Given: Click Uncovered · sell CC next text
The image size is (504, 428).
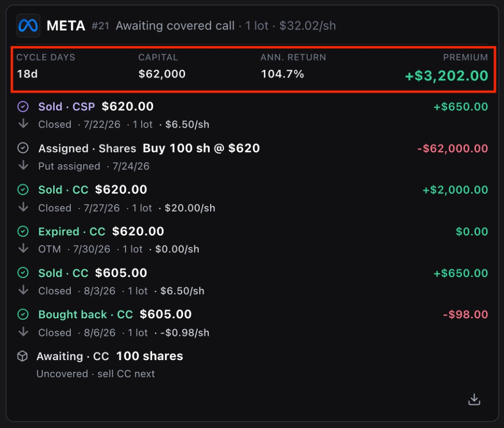Looking at the screenshot, I should coord(95,374).
